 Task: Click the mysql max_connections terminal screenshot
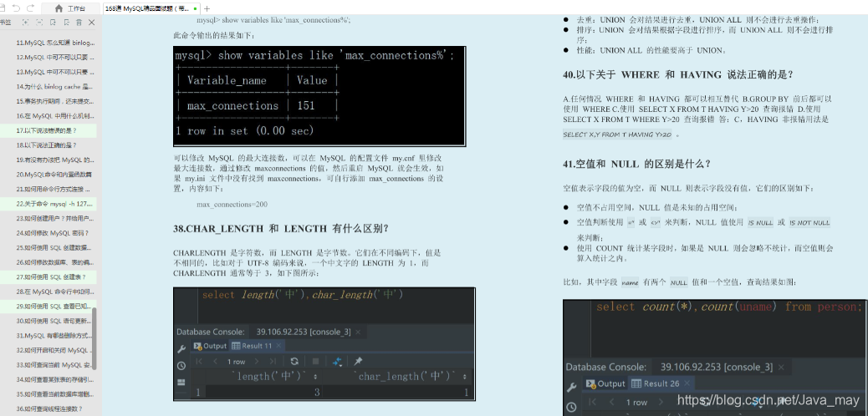pos(319,96)
